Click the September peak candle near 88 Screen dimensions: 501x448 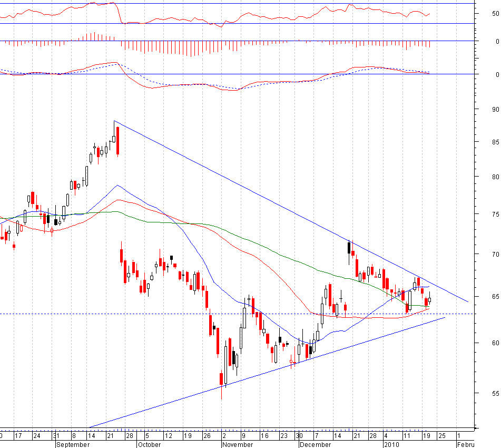(114, 138)
